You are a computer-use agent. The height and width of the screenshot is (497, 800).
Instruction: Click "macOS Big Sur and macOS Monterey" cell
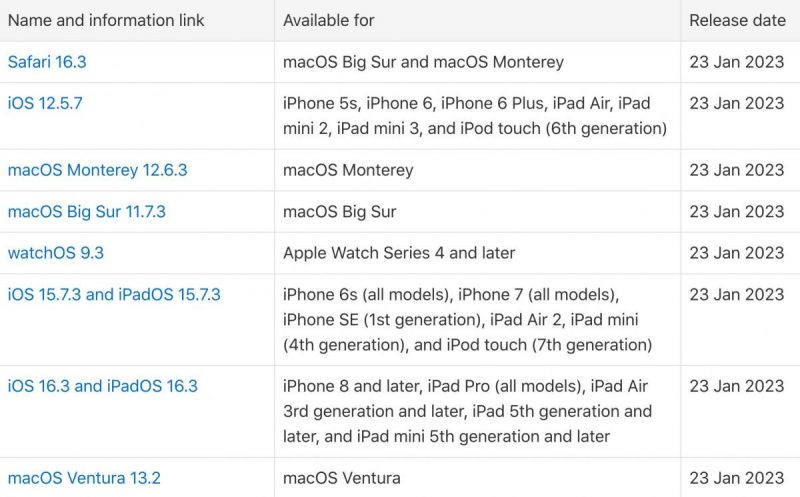point(423,62)
